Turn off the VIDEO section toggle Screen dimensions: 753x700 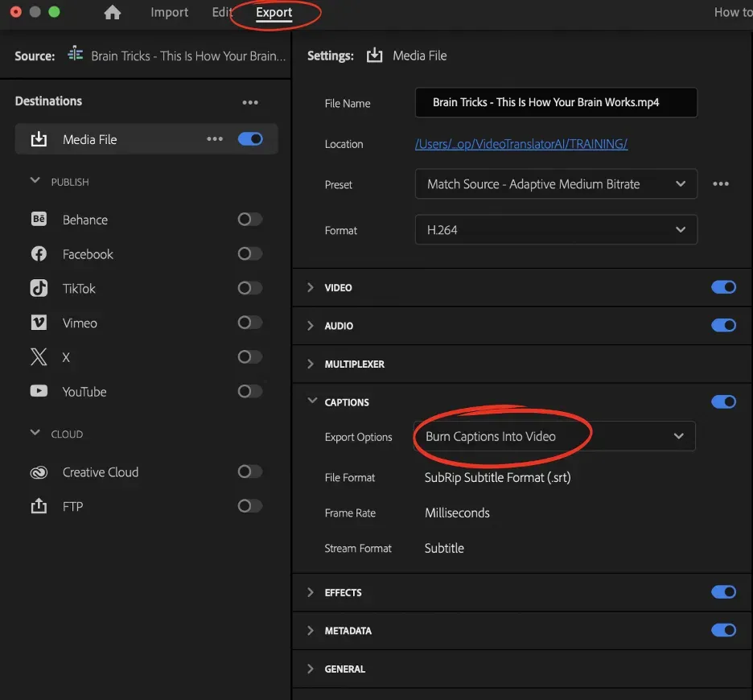[723, 287]
